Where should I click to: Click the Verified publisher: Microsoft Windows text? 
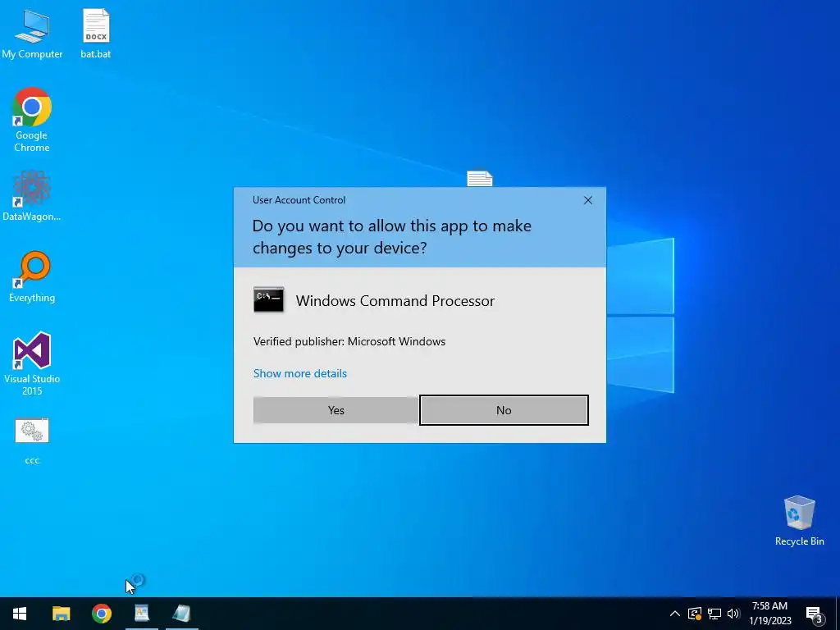tap(349, 341)
